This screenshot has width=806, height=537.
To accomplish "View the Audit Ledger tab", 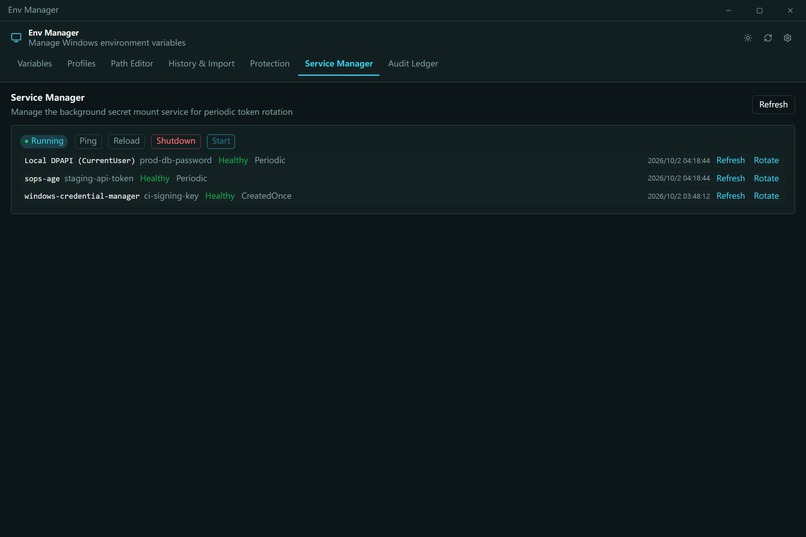I will pyautogui.click(x=413, y=64).
